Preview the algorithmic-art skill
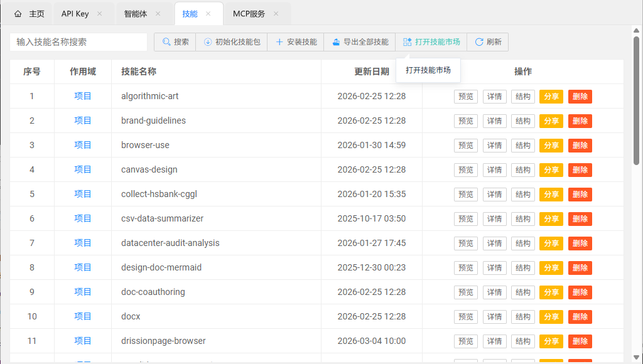 465,97
